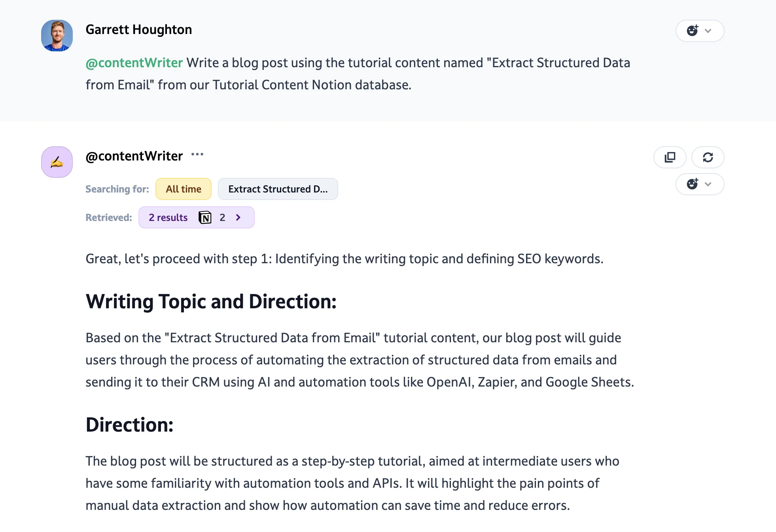Click the Notion icon in retrieved results

(x=205, y=217)
